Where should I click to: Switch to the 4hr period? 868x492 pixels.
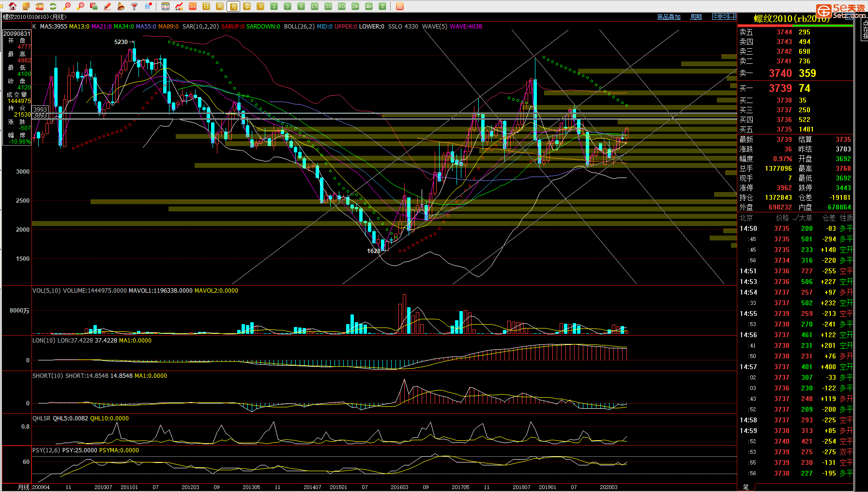coord(369,6)
